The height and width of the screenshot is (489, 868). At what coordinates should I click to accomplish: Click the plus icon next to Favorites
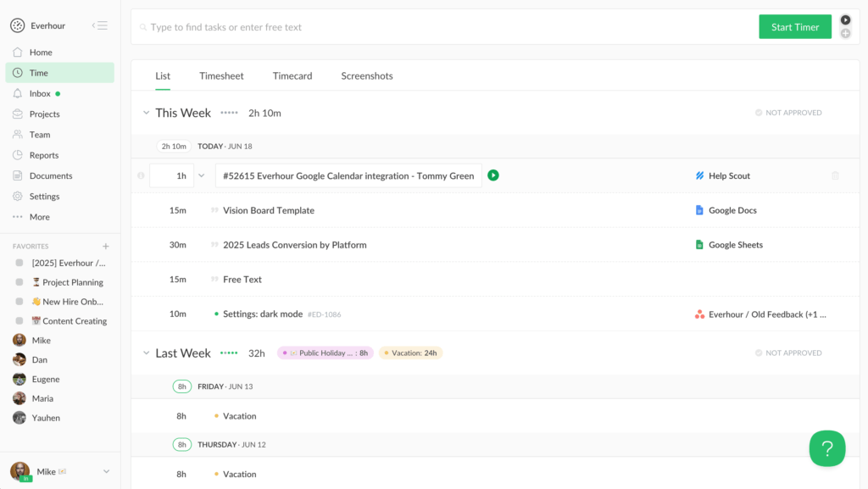tap(106, 247)
